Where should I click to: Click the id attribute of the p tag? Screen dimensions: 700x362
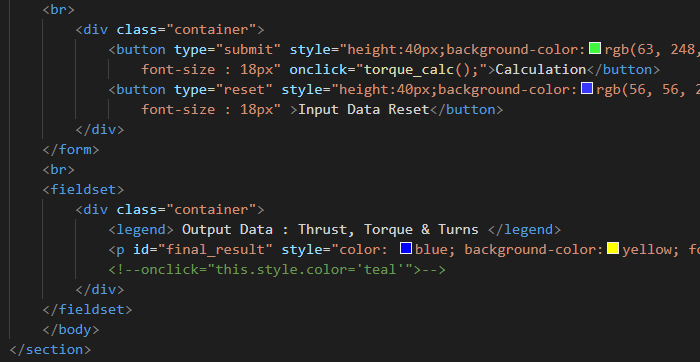[141, 250]
